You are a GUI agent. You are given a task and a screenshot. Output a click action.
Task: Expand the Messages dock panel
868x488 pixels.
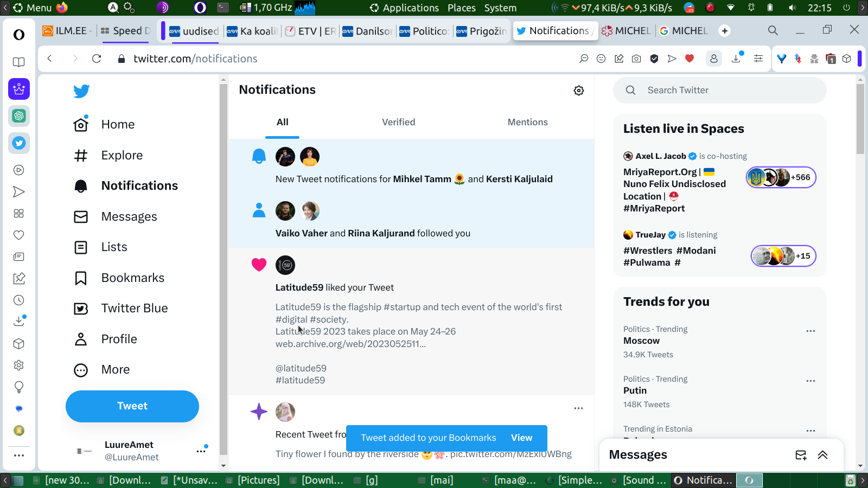click(x=823, y=455)
